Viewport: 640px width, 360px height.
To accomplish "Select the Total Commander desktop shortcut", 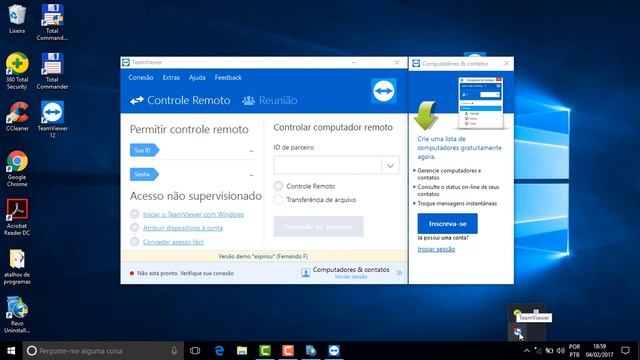I will tap(52, 71).
